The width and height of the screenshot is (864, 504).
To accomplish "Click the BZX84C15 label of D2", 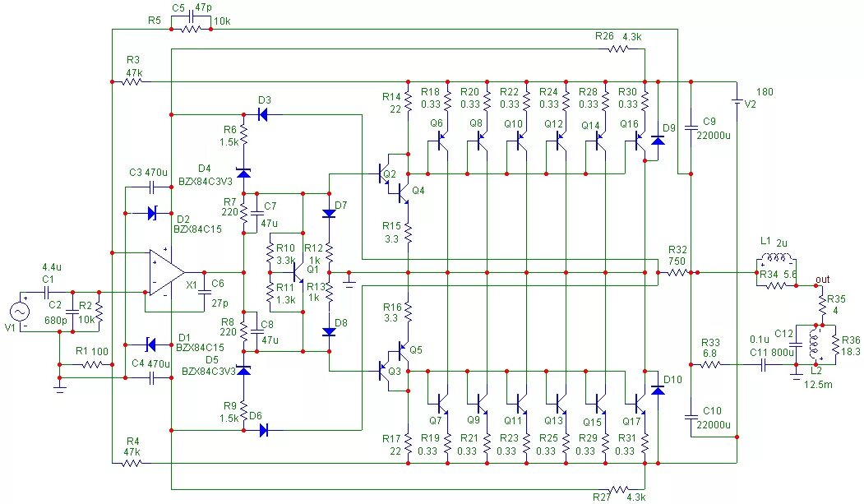I will tap(201, 229).
